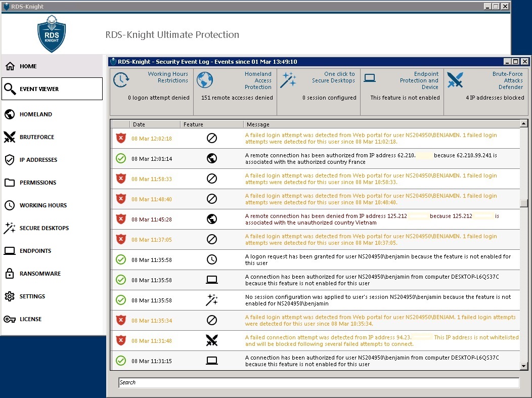Click the Brute-Force Attacks Defender swords icon
Image resolution: width=532 pixels, height=398 pixels.
(455, 80)
